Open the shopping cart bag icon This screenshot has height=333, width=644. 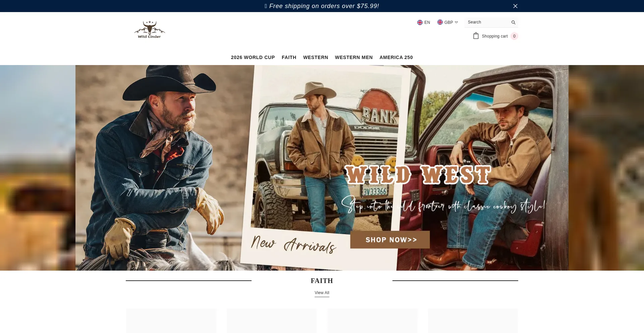[x=476, y=36]
